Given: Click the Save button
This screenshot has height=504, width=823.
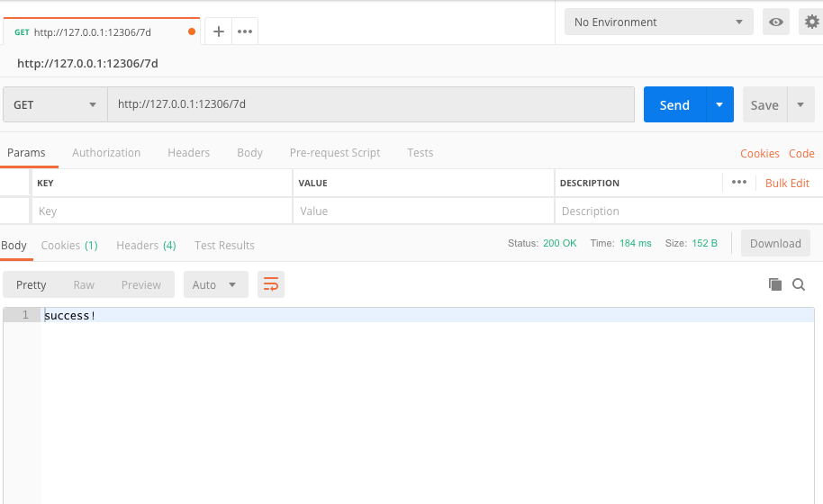Looking at the screenshot, I should (x=764, y=104).
